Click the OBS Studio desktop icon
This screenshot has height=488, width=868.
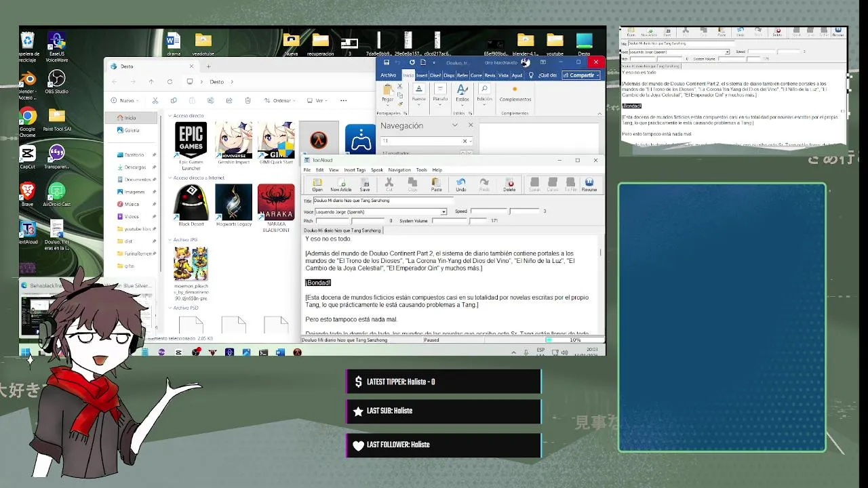click(57, 82)
